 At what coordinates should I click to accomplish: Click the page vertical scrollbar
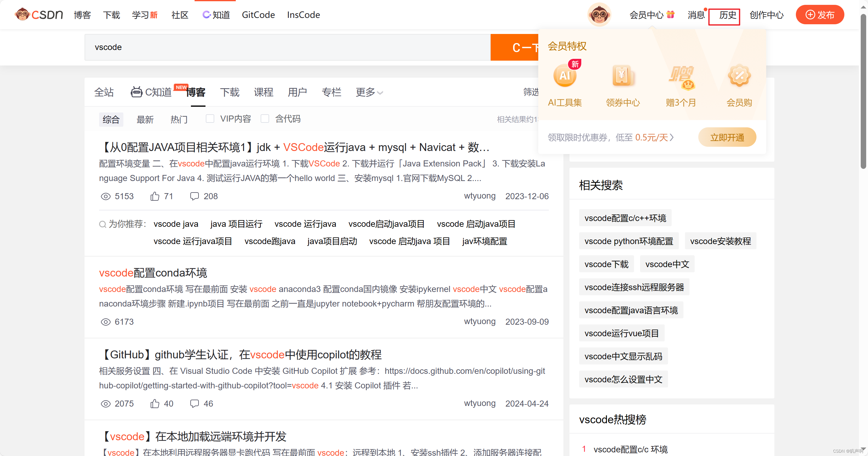(863, 91)
